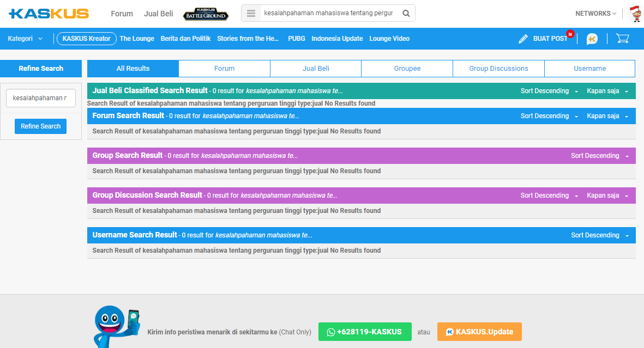The width and height of the screenshot is (644, 348).
Task: Open Indonesia Update category
Action: coord(337,39)
